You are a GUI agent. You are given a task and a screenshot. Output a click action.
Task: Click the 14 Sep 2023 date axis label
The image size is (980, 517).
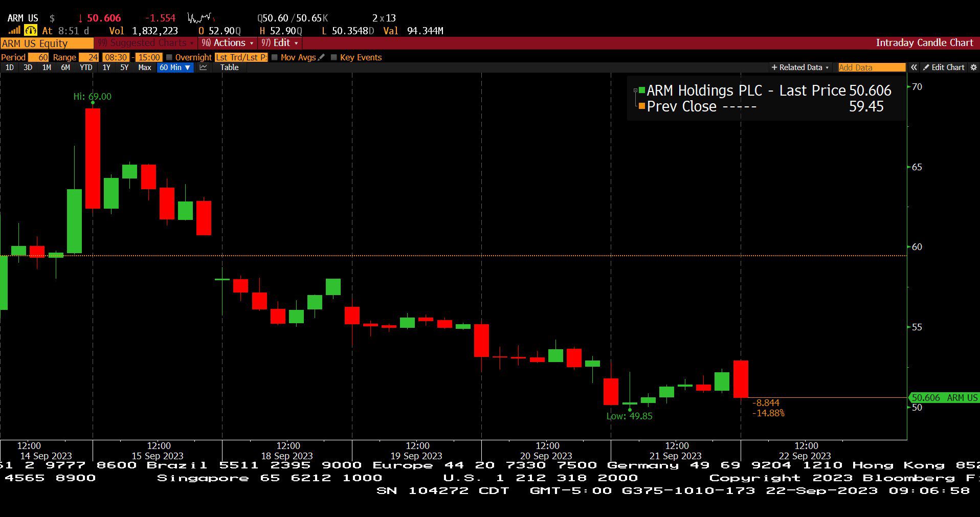coord(46,456)
